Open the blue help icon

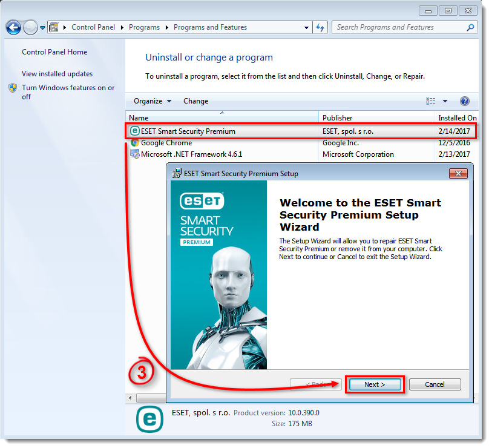[x=464, y=100]
